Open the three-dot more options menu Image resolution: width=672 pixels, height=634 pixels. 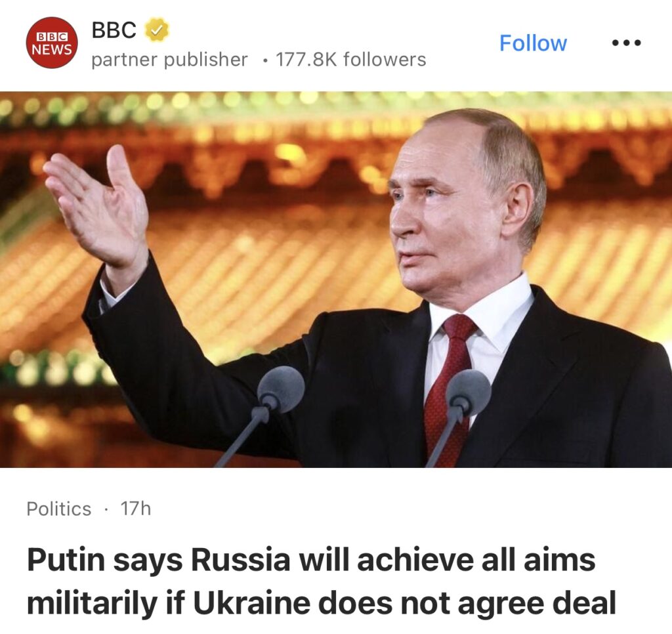click(627, 43)
